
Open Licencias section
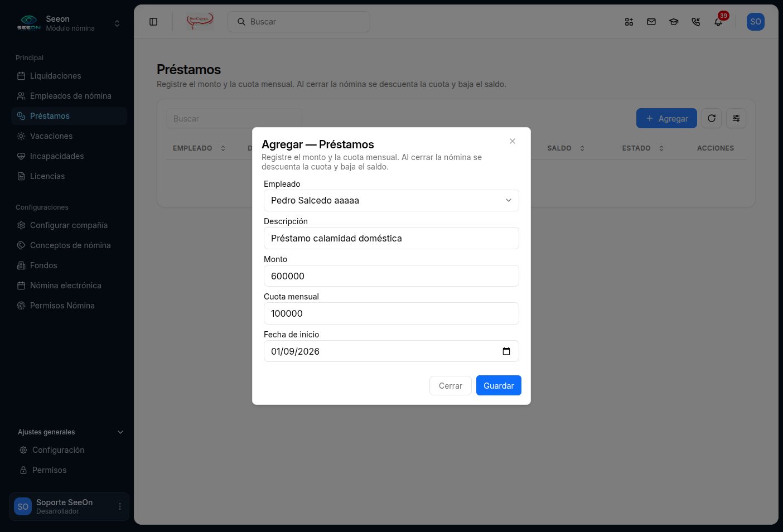click(69, 176)
